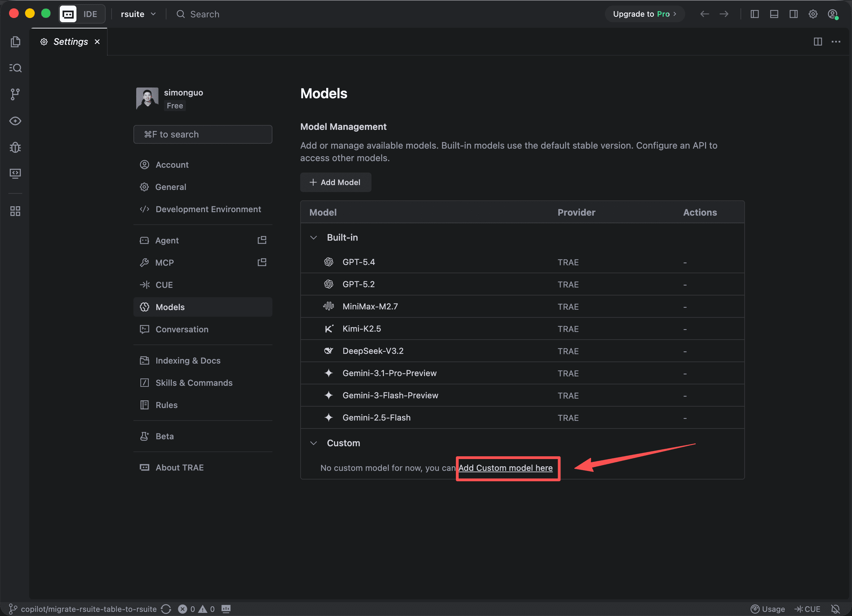Open the Conversation settings section

[203, 329]
